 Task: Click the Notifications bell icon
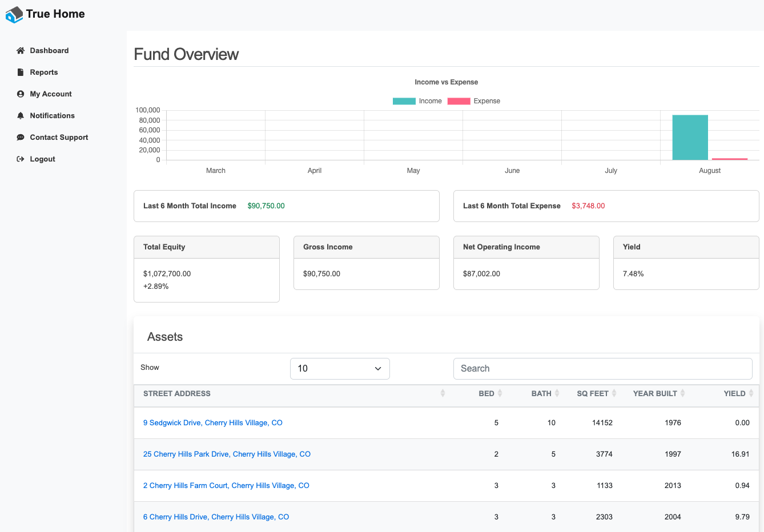[x=21, y=116]
